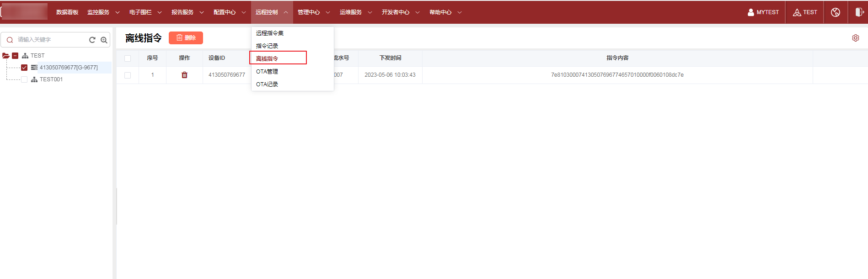Click the TEST organization icon in the header

[797, 12]
